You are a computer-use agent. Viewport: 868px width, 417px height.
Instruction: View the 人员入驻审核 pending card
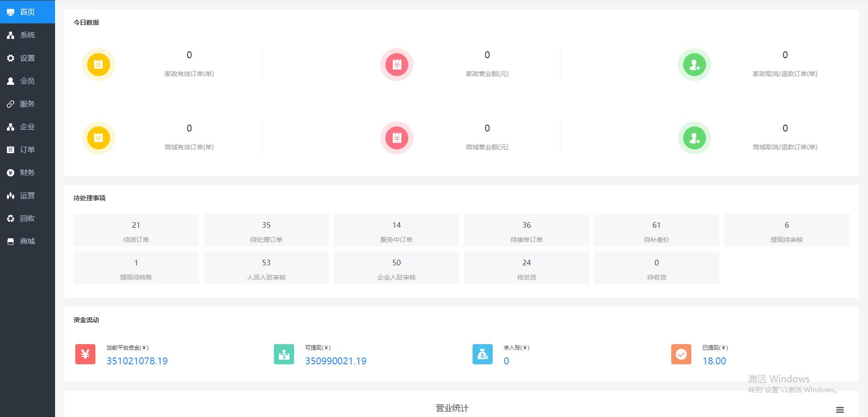coord(266,268)
